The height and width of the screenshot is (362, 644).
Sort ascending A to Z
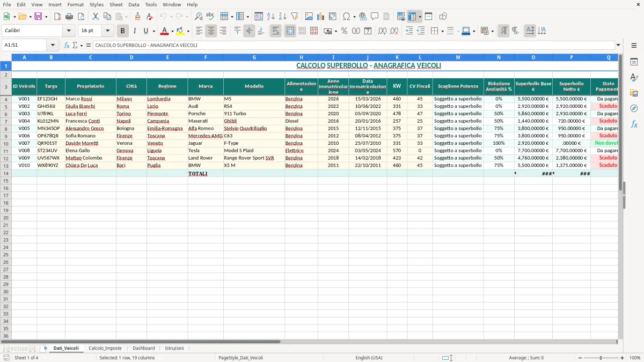click(x=270, y=17)
